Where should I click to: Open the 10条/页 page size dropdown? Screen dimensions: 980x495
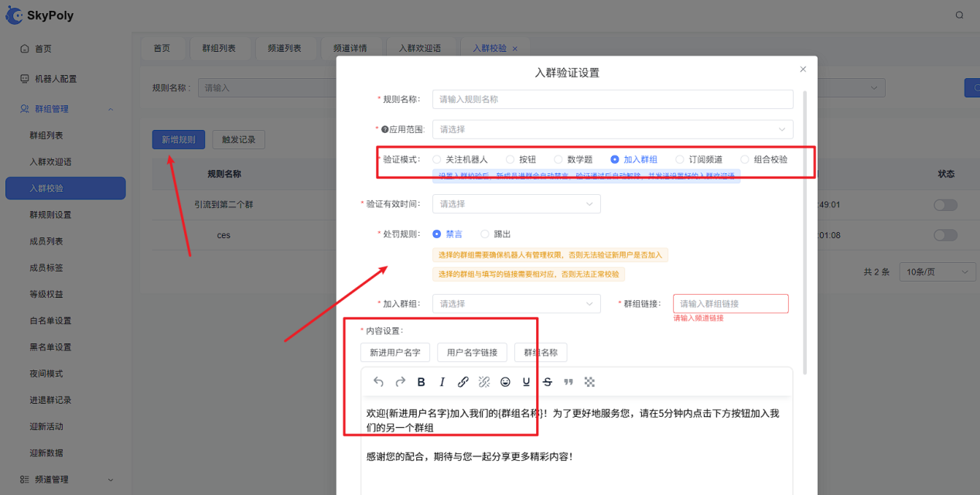[x=937, y=272]
